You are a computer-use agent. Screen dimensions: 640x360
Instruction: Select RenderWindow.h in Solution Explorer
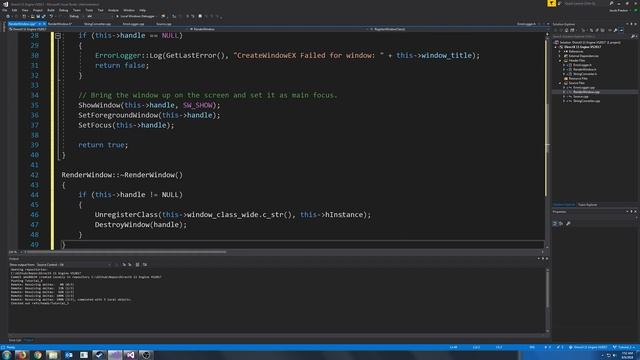(x=584, y=69)
